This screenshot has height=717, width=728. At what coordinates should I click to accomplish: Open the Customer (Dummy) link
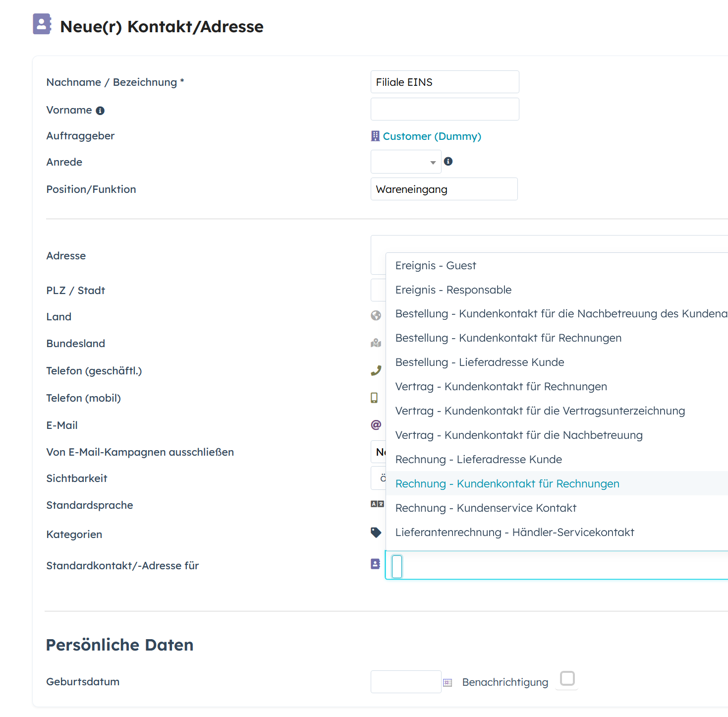pos(432,136)
